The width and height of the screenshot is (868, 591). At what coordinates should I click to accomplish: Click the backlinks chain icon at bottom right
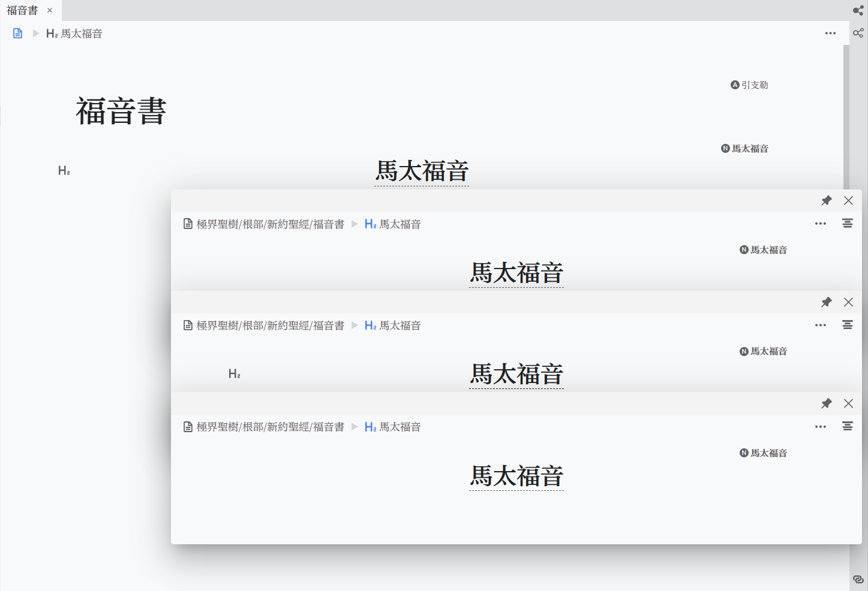857,578
